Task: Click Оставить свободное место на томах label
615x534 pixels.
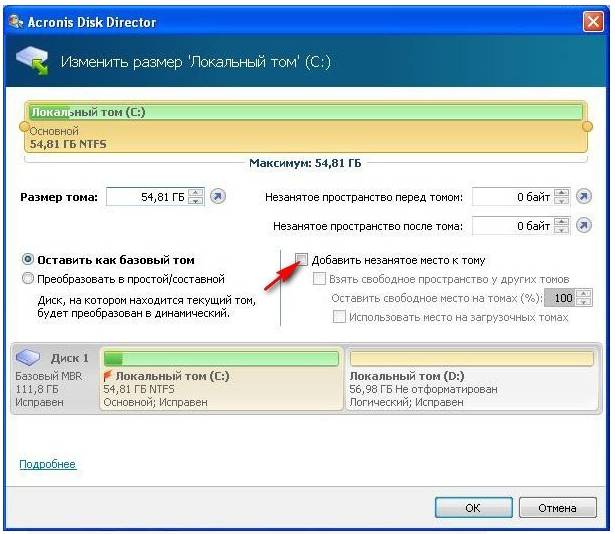Action: [437, 298]
